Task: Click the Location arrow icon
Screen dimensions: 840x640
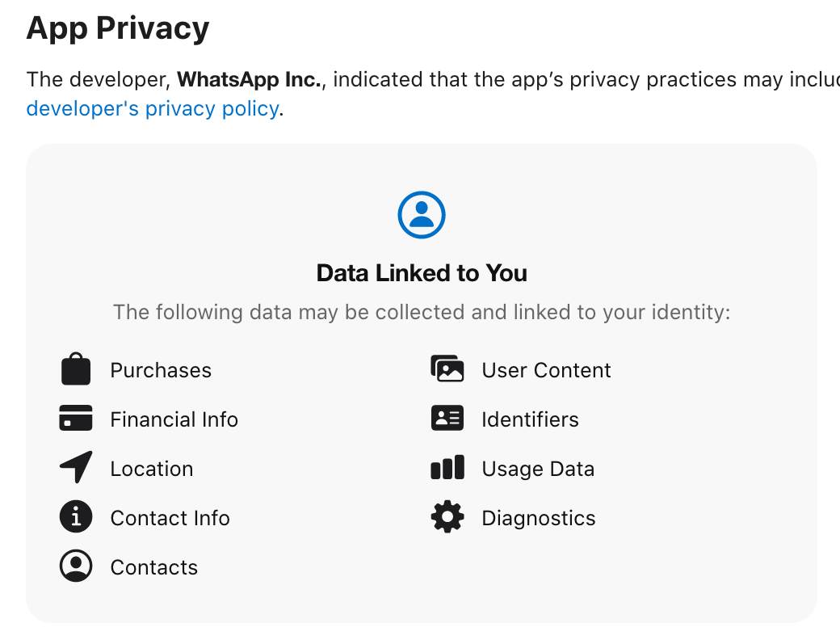Action: [76, 467]
